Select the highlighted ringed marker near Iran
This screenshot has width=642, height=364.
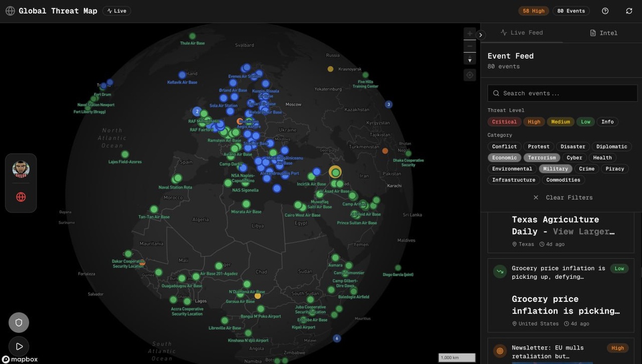pyautogui.click(x=335, y=173)
